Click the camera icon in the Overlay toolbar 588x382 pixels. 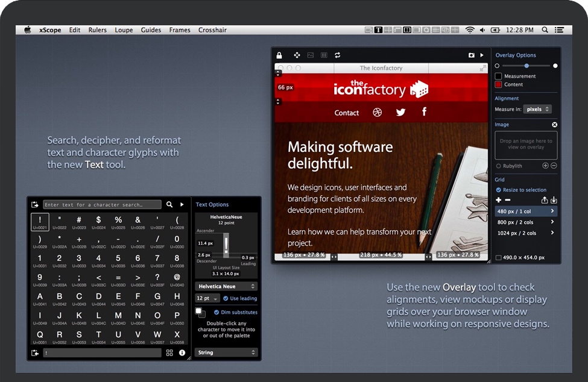(472, 55)
